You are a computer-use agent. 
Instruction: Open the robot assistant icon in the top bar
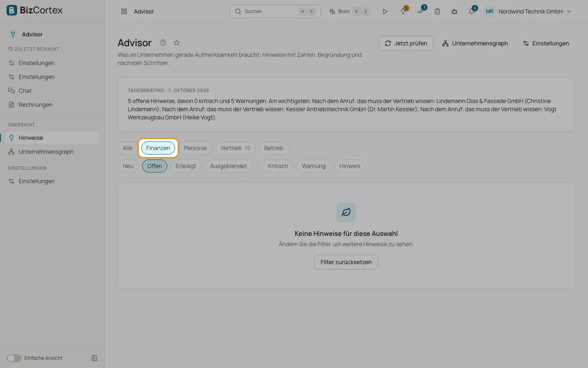[x=454, y=11]
